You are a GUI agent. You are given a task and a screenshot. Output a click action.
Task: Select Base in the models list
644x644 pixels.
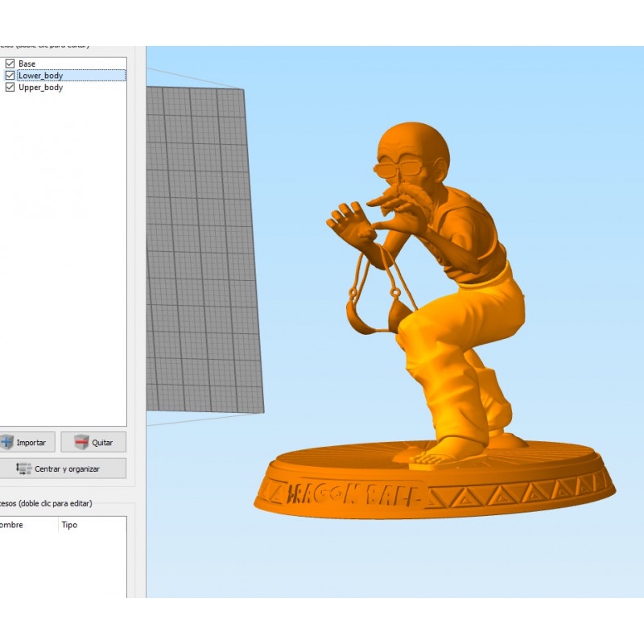(27, 63)
